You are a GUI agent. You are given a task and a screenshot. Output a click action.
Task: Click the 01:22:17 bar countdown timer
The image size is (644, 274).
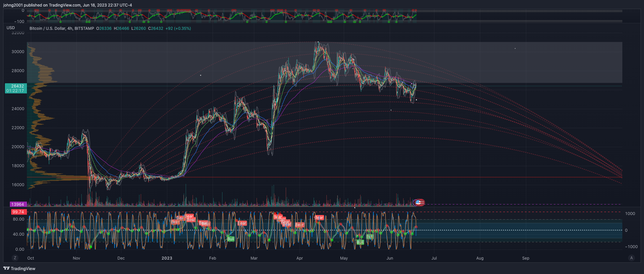pyautogui.click(x=15, y=91)
